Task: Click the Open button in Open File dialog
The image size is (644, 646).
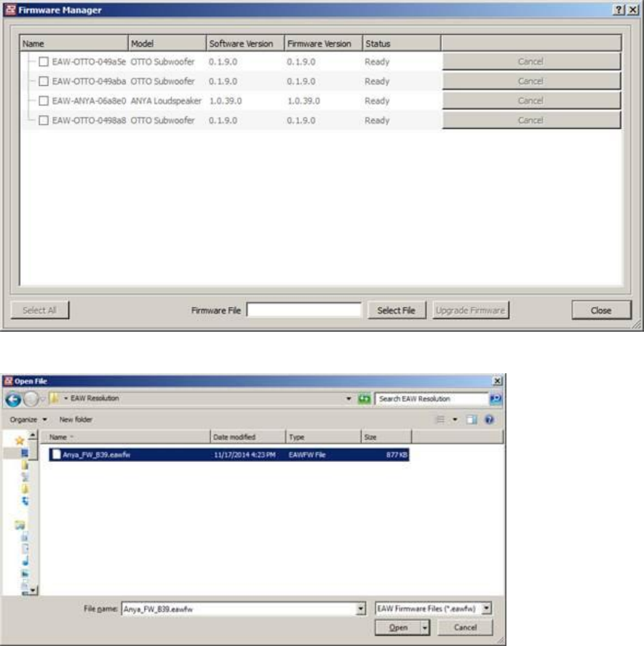Action: [x=398, y=628]
